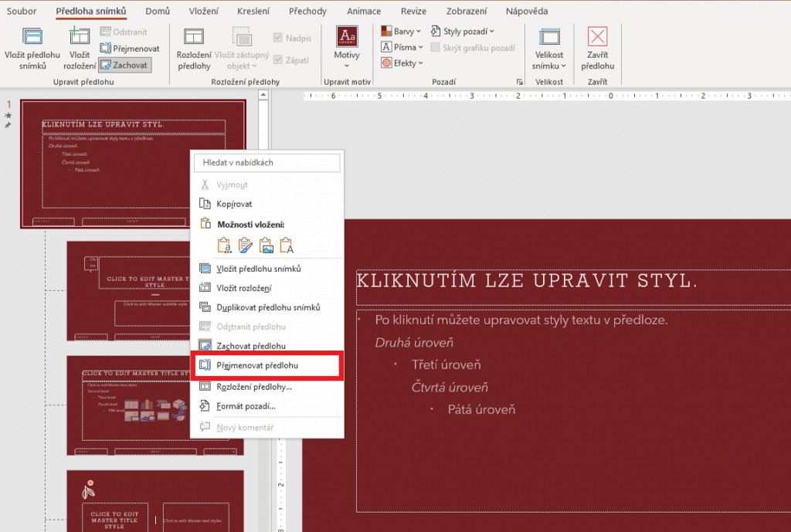
Task: Toggle the Zápatí checkbox
Action: pos(280,60)
